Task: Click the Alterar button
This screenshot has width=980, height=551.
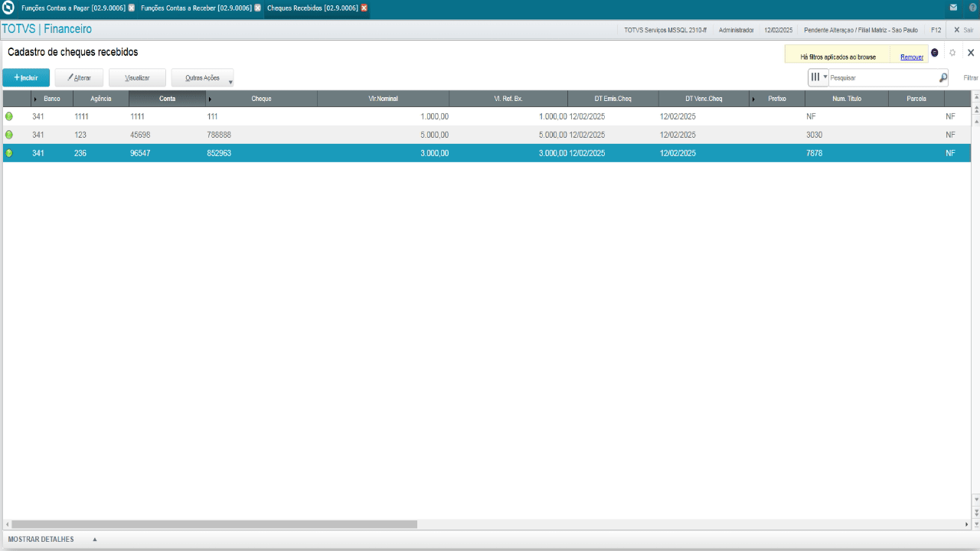Action: (x=79, y=77)
